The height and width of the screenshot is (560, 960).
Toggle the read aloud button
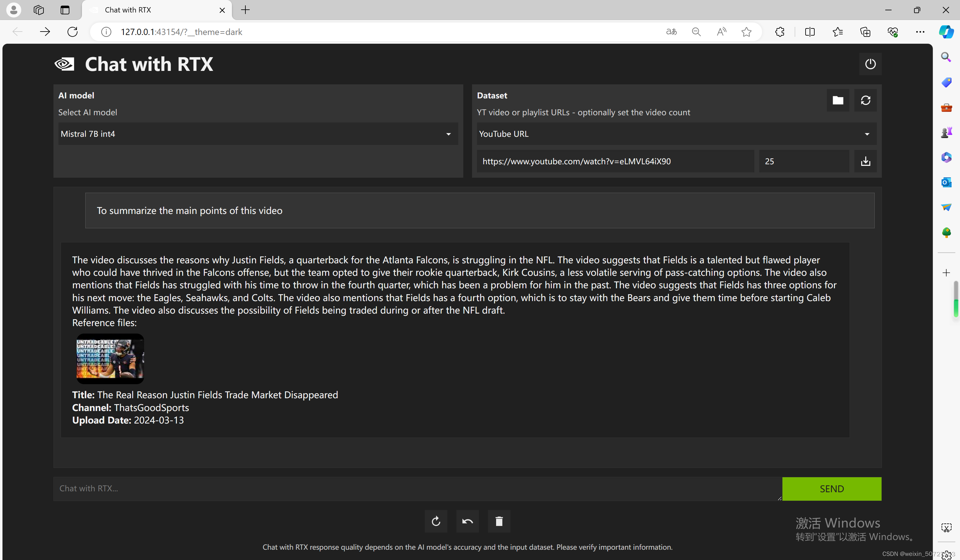[x=721, y=32]
